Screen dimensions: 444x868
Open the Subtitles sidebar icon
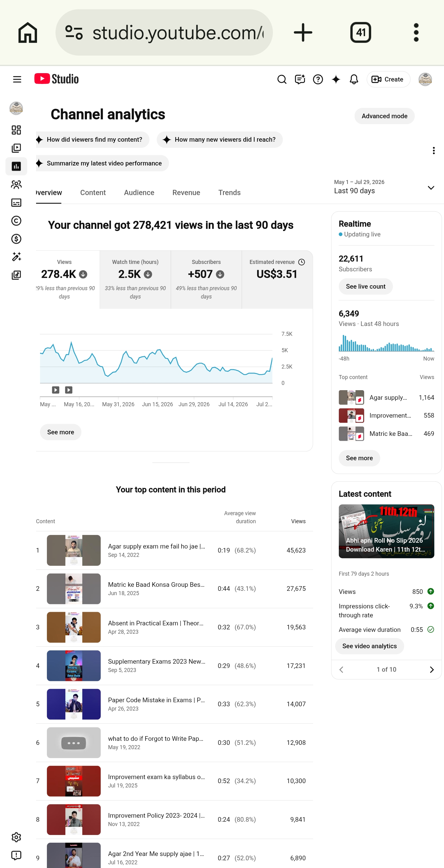16,202
